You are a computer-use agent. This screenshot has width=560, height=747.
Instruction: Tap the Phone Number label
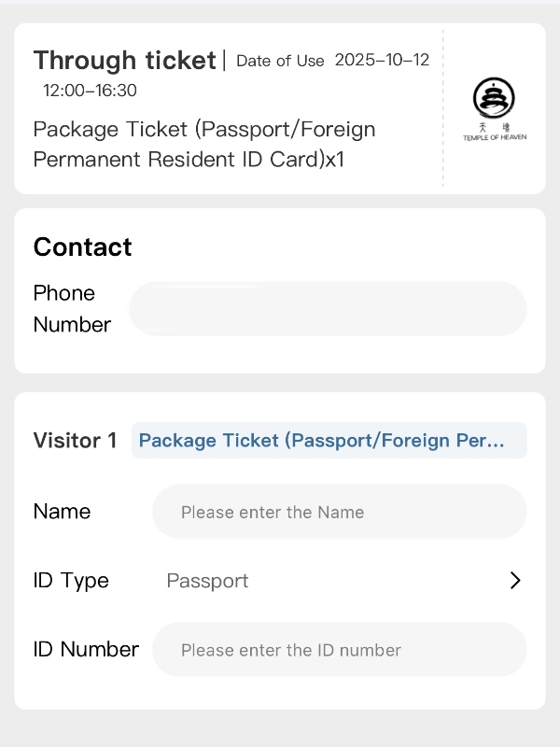click(72, 309)
